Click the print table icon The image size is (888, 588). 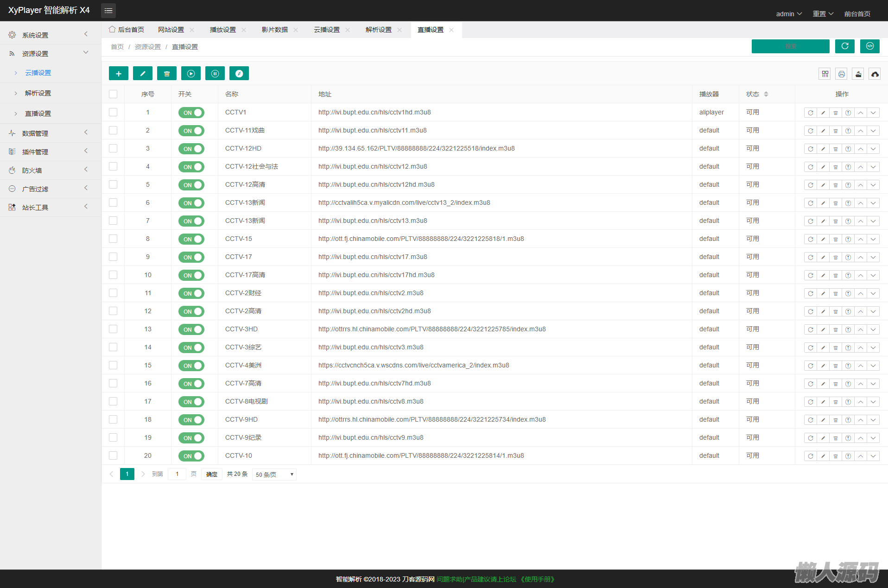[842, 74]
